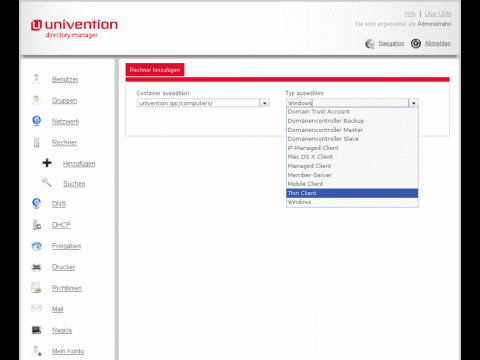The width and height of the screenshot is (480, 360).
Task: Open the Gruppen section
Action: coord(64,100)
